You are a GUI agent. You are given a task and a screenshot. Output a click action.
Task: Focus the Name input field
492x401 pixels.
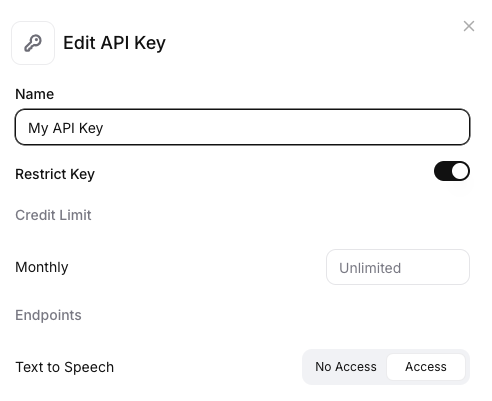242,127
